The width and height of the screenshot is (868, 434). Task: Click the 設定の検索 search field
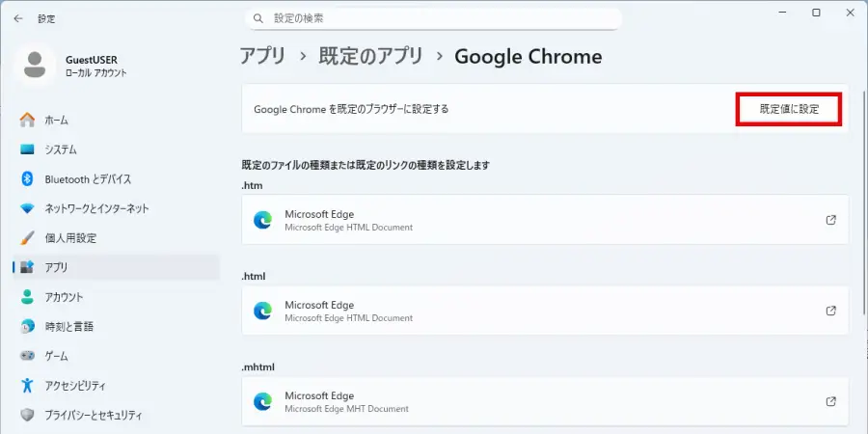(x=433, y=19)
